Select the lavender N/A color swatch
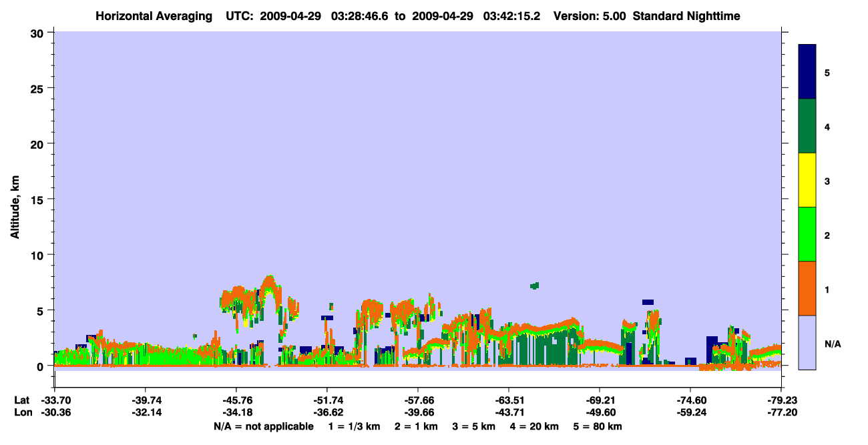Screen dimensions: 868x445 [x=807, y=342]
